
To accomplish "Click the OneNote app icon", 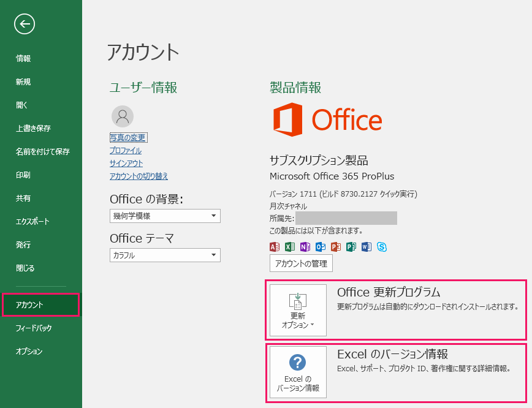I will 305,247.
